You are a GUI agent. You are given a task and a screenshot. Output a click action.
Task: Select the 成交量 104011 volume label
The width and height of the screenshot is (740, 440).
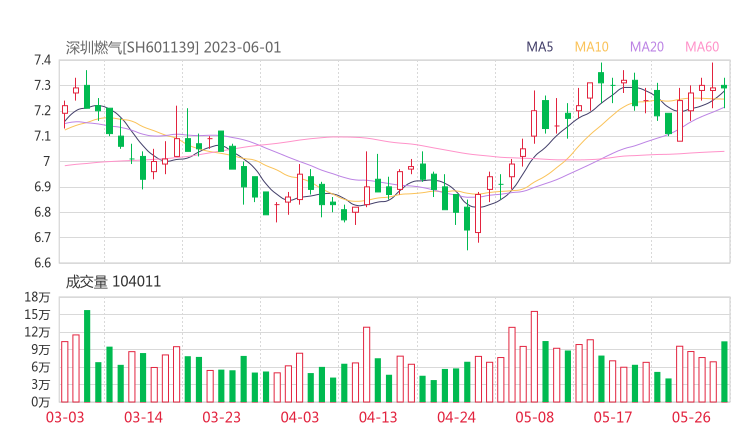pyautogui.click(x=113, y=282)
